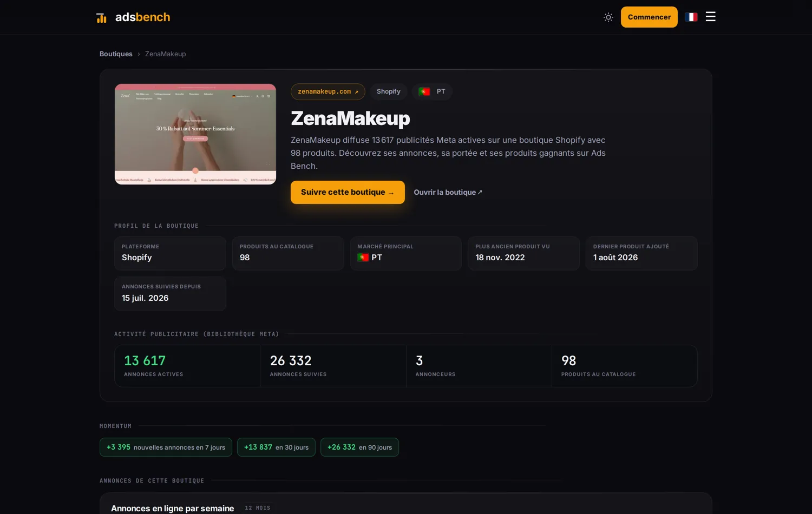Click the adsbench wordmark text
The height and width of the screenshot is (514, 812).
pos(143,17)
